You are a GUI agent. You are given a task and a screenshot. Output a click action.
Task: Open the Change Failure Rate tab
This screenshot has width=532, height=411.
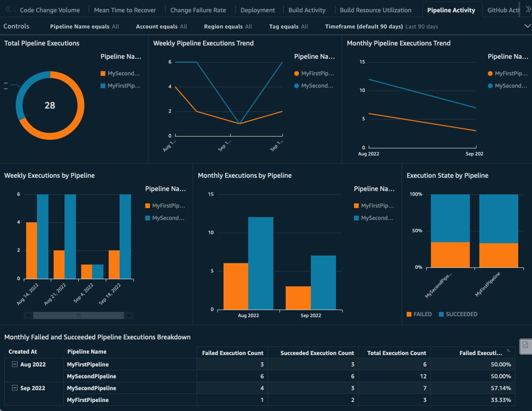198,10
